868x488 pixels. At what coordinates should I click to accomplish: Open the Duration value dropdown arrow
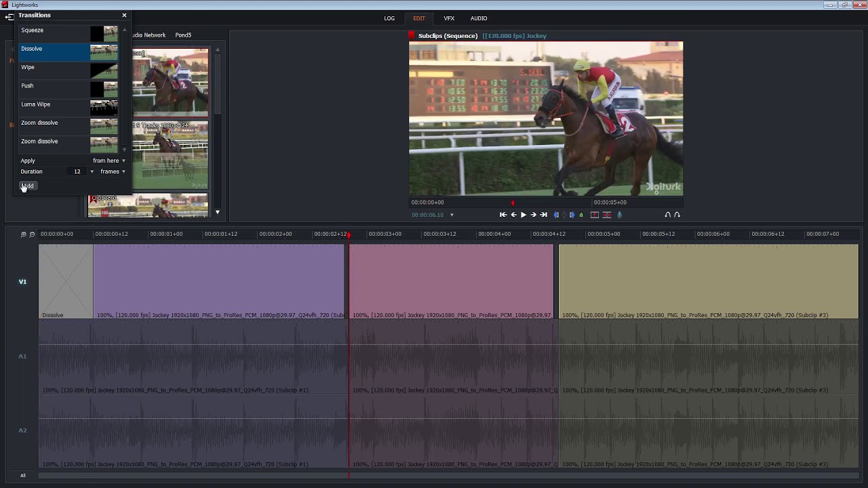point(92,171)
